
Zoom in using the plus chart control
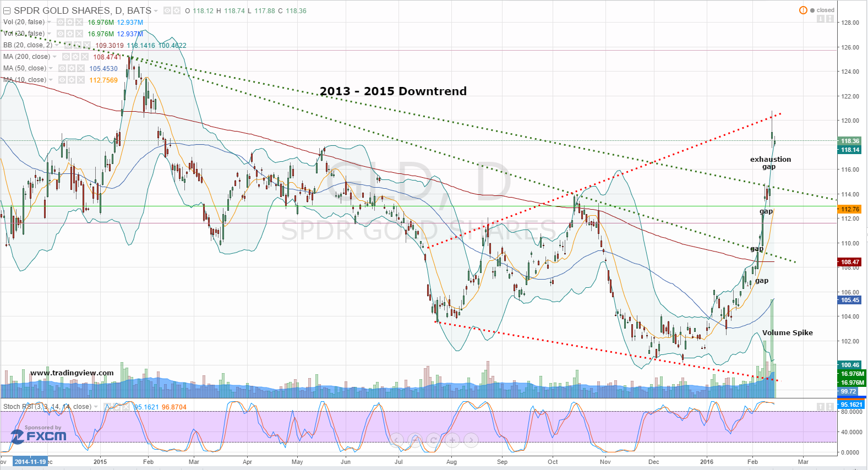(x=452, y=440)
